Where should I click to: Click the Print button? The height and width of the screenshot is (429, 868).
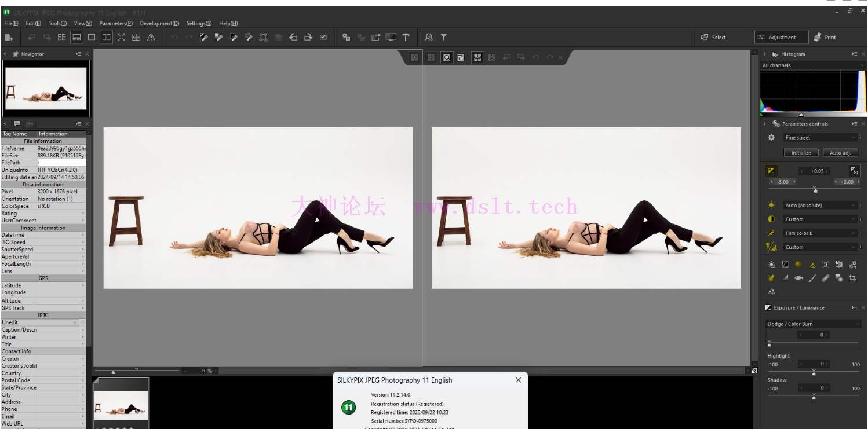[825, 37]
